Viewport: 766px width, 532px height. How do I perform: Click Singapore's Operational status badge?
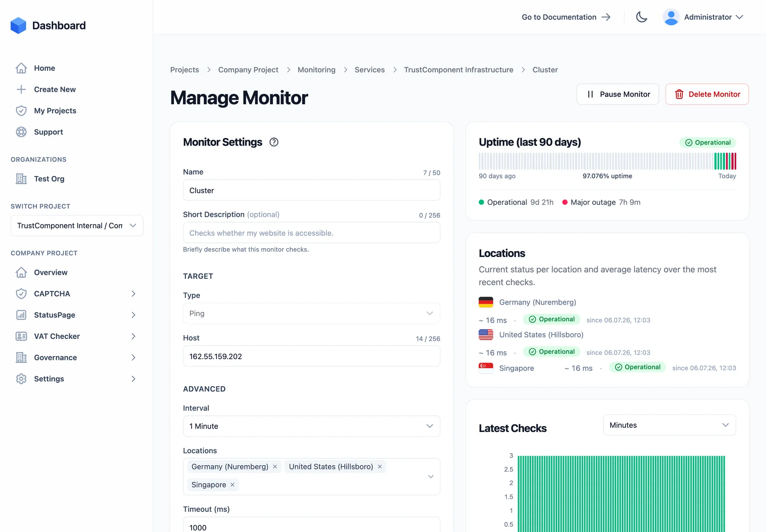(637, 367)
